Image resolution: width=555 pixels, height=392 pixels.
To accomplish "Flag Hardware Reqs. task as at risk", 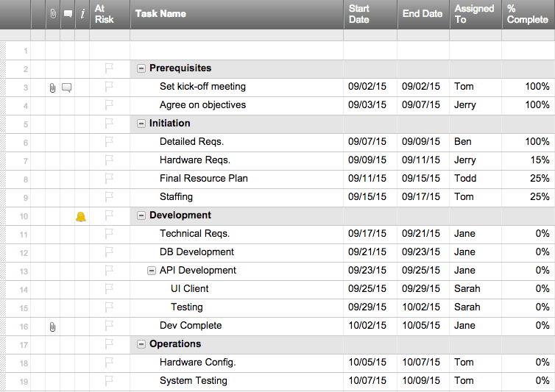I will click(x=109, y=160).
